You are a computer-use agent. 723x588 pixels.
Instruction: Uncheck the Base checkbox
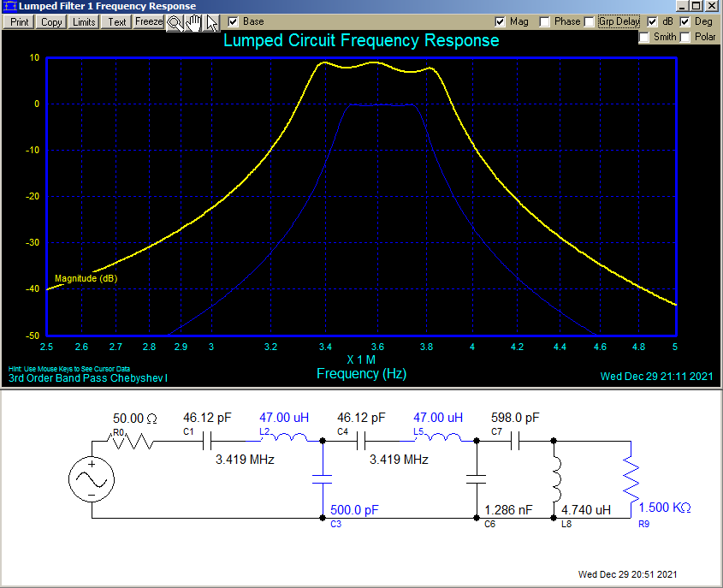234,21
